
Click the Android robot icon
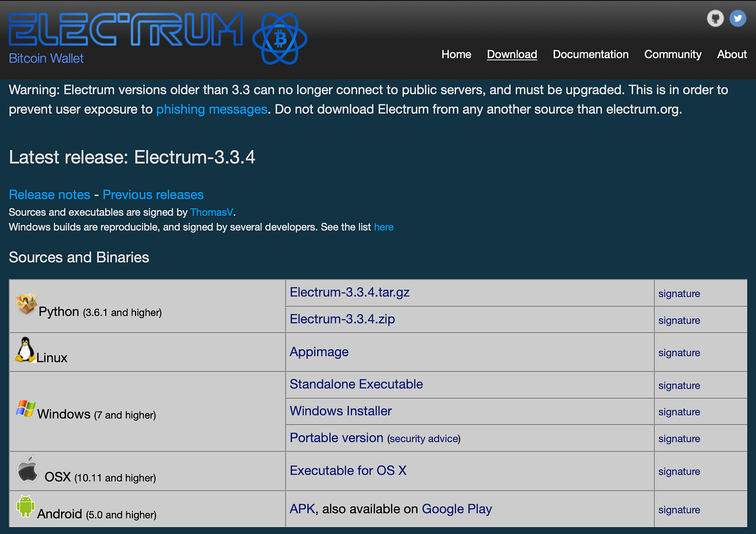(25, 506)
